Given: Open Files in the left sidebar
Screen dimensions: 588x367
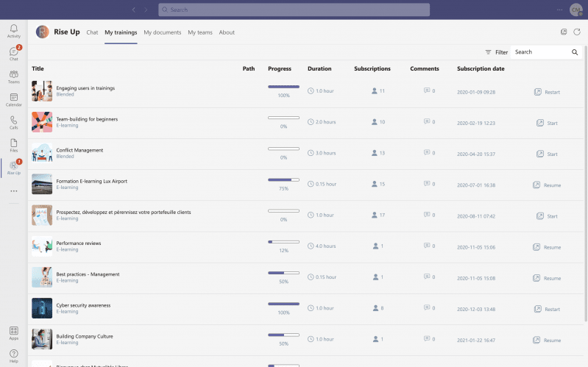Looking at the screenshot, I should [13, 145].
